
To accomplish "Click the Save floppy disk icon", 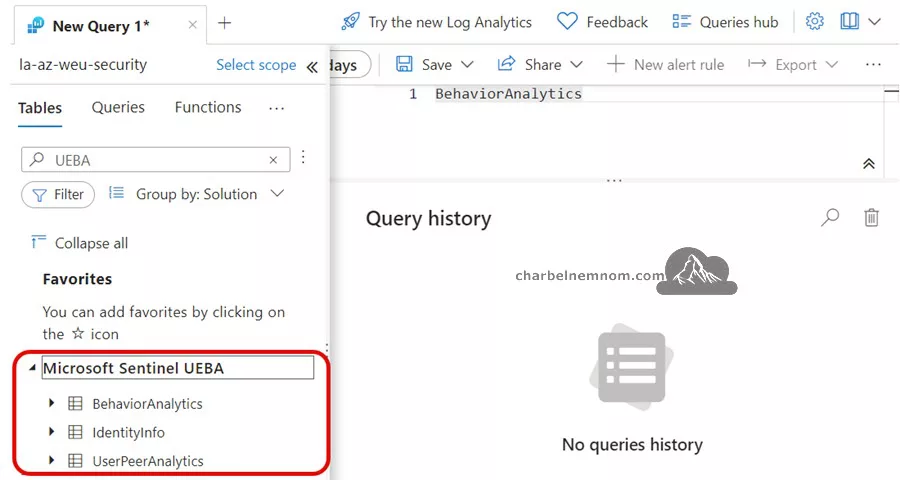I will [x=404, y=64].
